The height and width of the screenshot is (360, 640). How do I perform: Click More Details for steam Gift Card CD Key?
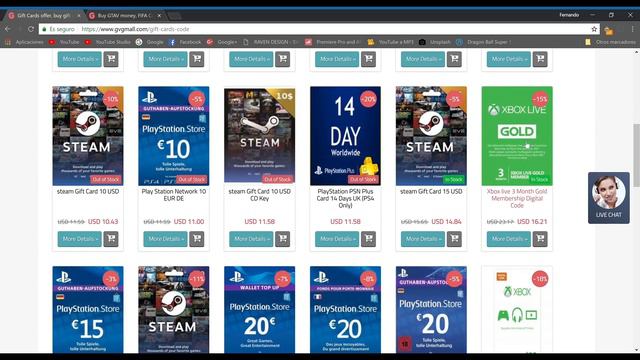tap(251, 239)
